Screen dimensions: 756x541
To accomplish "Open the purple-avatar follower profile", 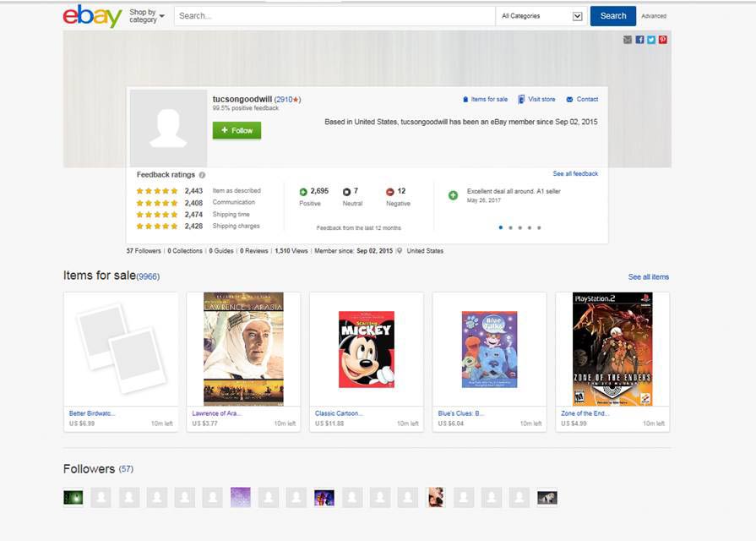I will tap(241, 498).
